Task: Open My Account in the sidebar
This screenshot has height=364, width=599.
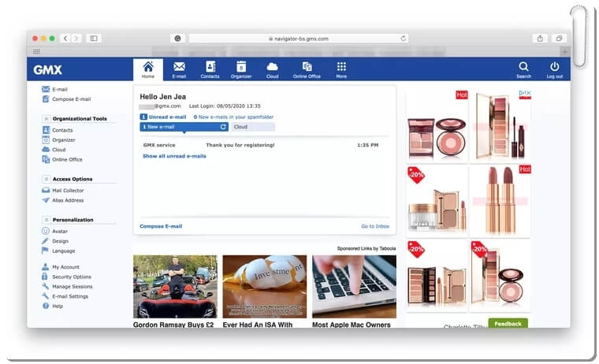Action: coord(61,267)
